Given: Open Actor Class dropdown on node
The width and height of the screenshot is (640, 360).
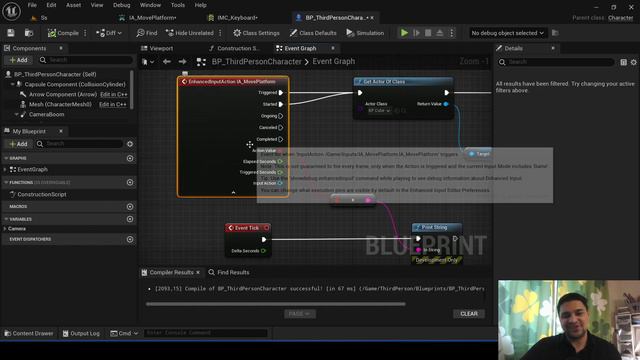Looking at the screenshot, I should coord(379,111).
